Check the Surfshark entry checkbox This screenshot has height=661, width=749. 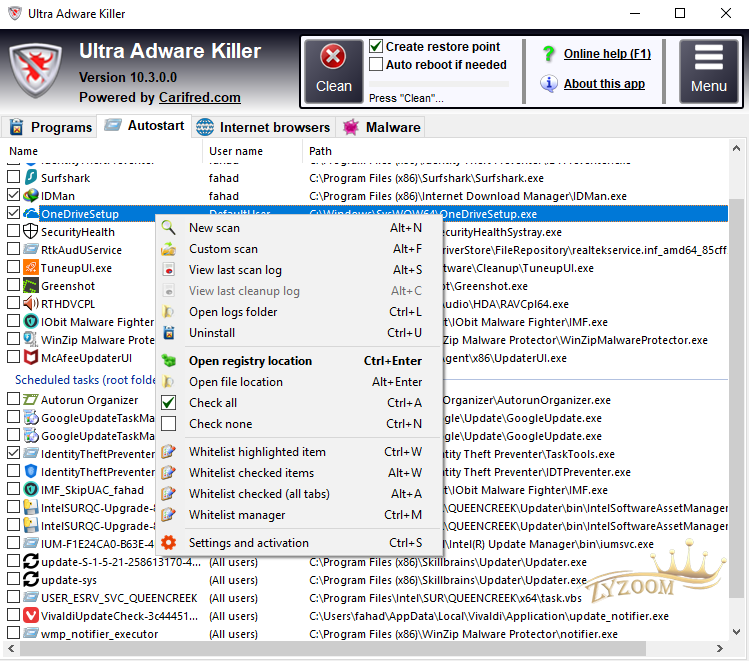coord(13,177)
